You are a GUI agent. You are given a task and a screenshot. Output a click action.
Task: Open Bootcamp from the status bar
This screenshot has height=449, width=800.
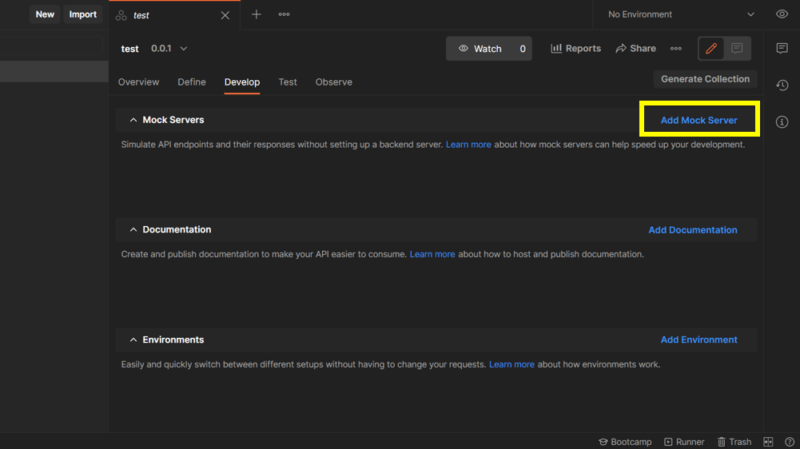pos(625,442)
